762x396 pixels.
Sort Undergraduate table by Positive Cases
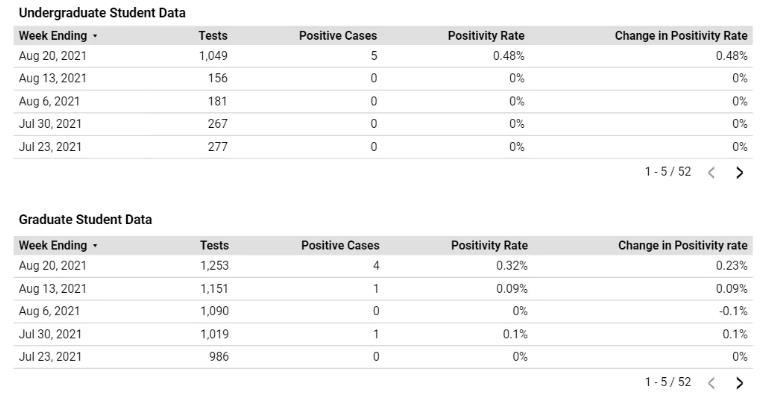(338, 35)
